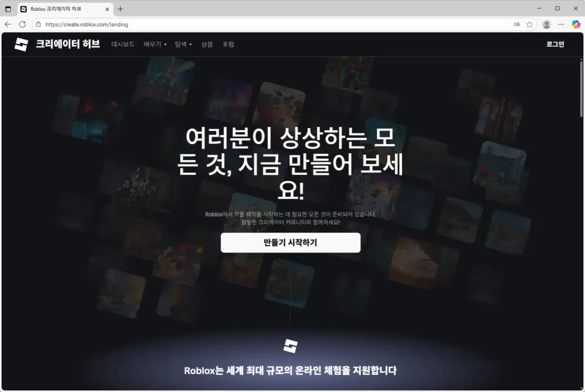Click the page's vertical scrollbar thumb
Screen dimensions: 585x392
point(581,89)
